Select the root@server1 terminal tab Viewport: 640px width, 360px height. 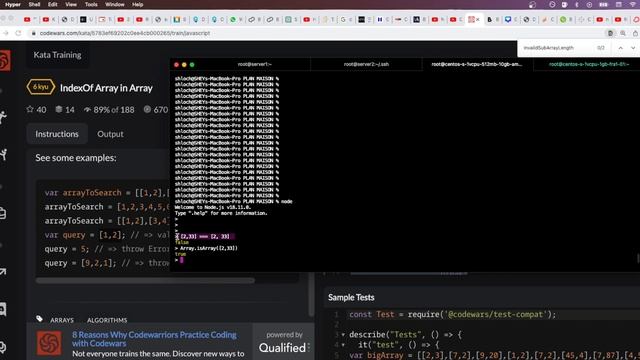(x=255, y=64)
